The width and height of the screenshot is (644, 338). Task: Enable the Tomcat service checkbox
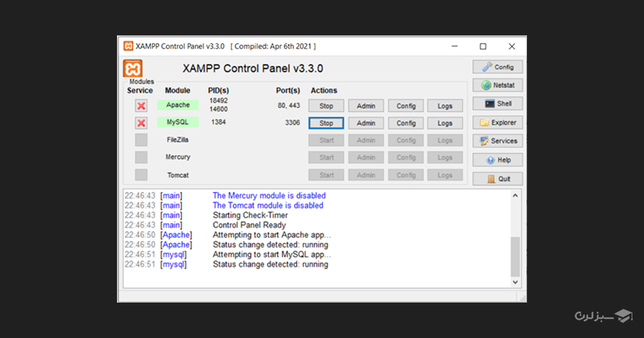(141, 174)
